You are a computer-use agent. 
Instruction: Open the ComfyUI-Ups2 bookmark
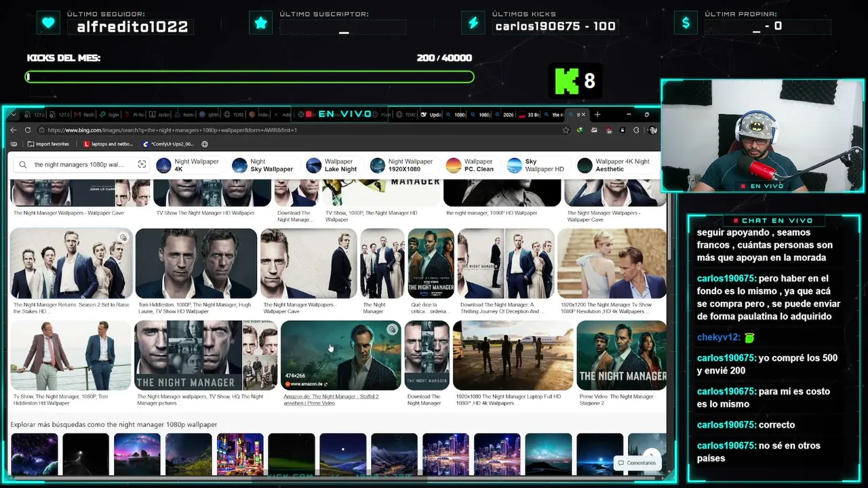pyautogui.click(x=168, y=144)
